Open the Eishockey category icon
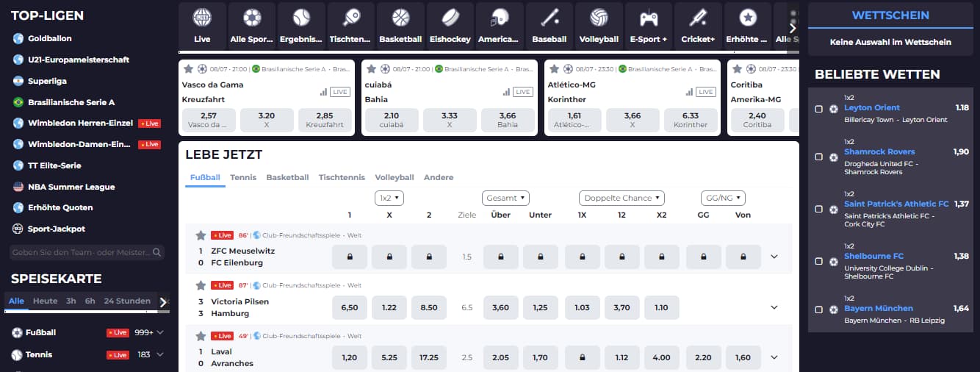This screenshot has height=372, width=980. (x=450, y=18)
